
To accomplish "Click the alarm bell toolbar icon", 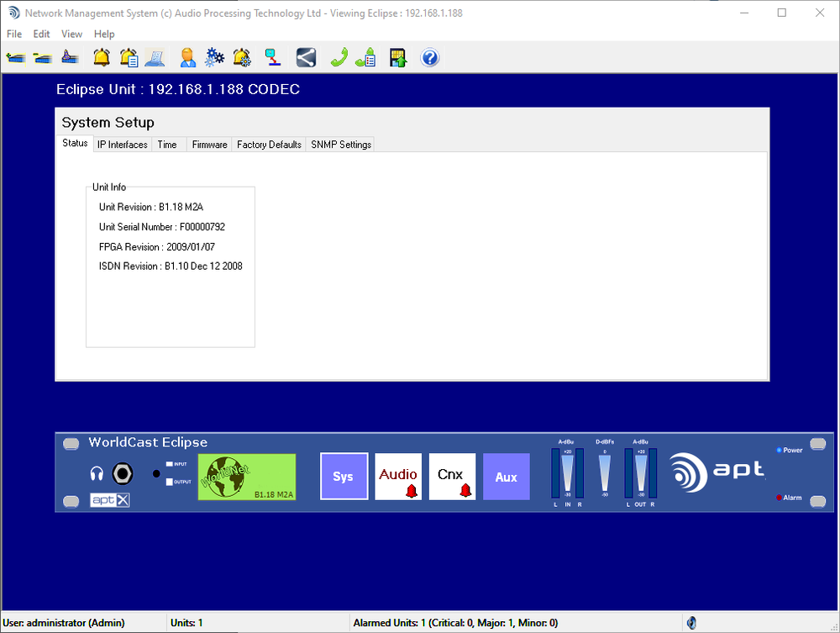I will (100, 57).
